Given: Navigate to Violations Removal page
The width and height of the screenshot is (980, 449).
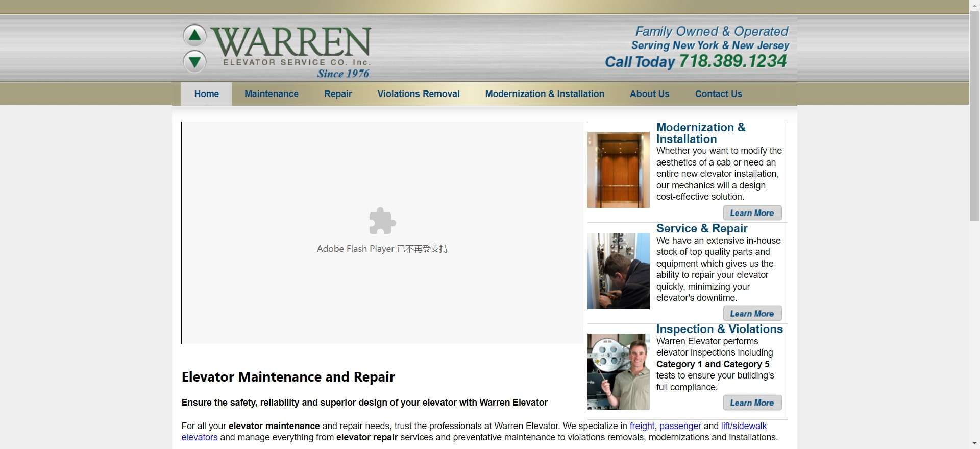Looking at the screenshot, I should click(x=418, y=94).
